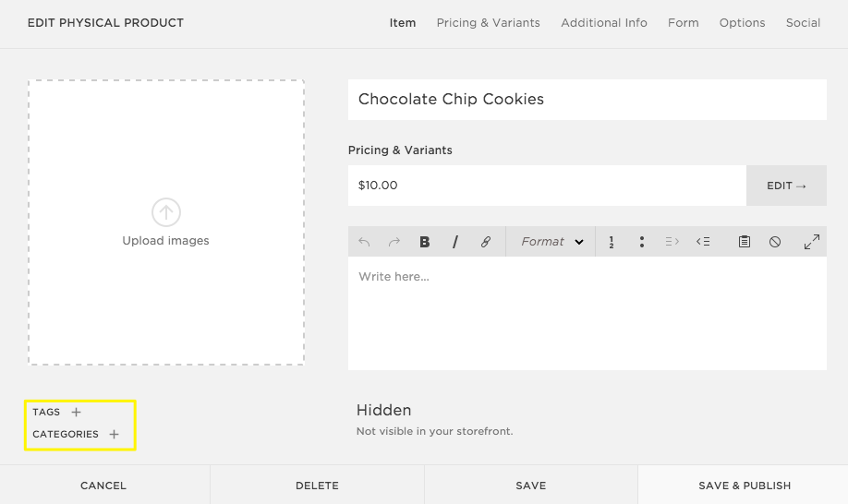Click the redo arrow in editor toolbar

pos(394,242)
